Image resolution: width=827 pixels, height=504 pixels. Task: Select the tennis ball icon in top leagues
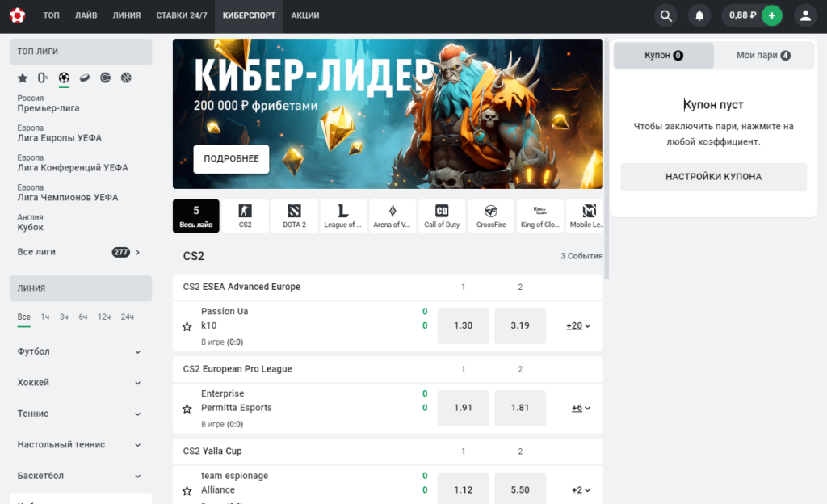[x=106, y=78]
